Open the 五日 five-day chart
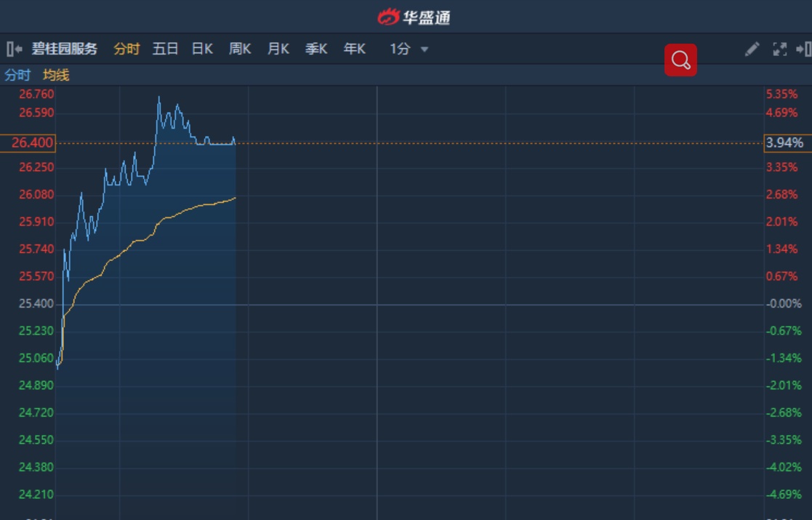812x520 pixels. coord(165,49)
